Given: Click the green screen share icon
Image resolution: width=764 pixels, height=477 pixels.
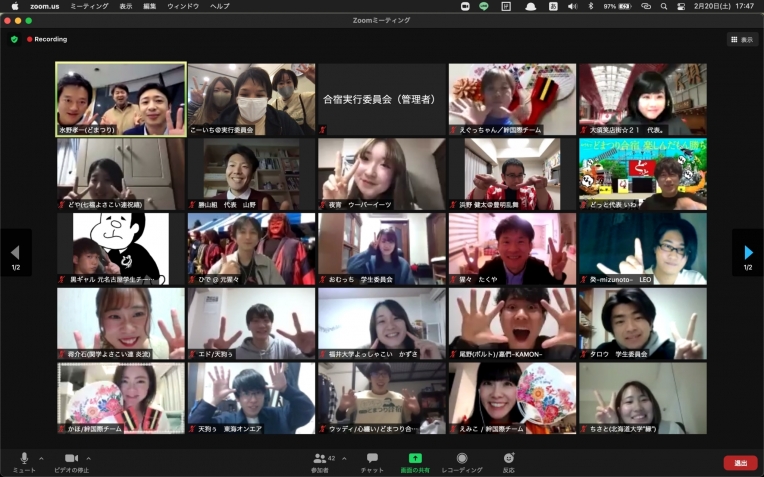Looking at the screenshot, I should point(415,458).
